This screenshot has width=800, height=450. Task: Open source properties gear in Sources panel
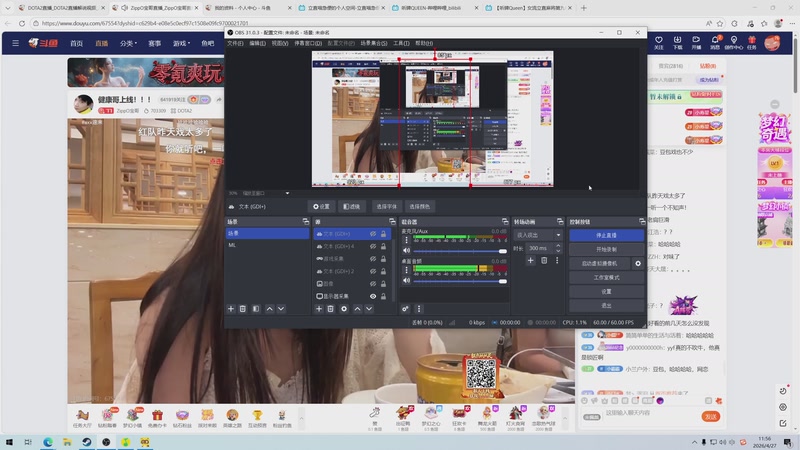[344, 309]
